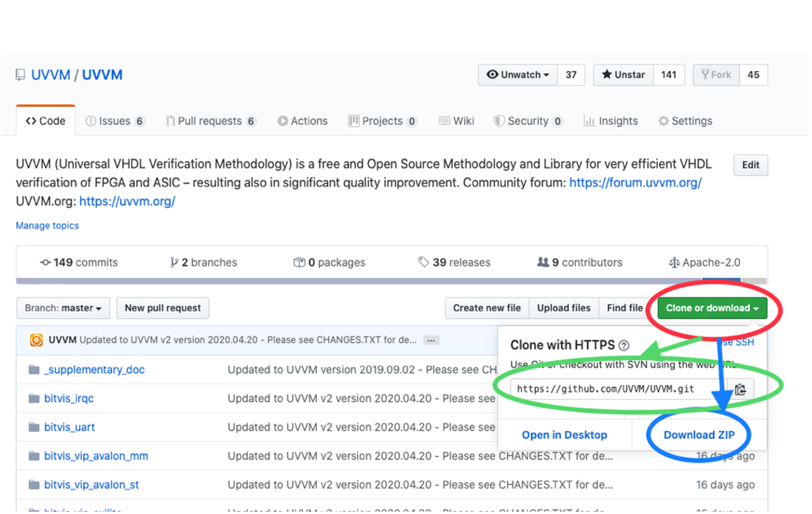Open the UVVM community forum link

635,183
